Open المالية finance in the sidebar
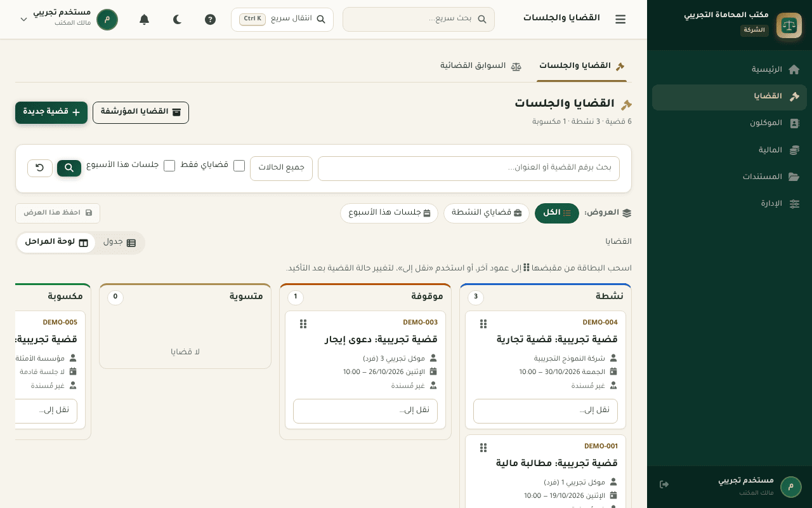This screenshot has width=812, height=508. tap(730, 150)
